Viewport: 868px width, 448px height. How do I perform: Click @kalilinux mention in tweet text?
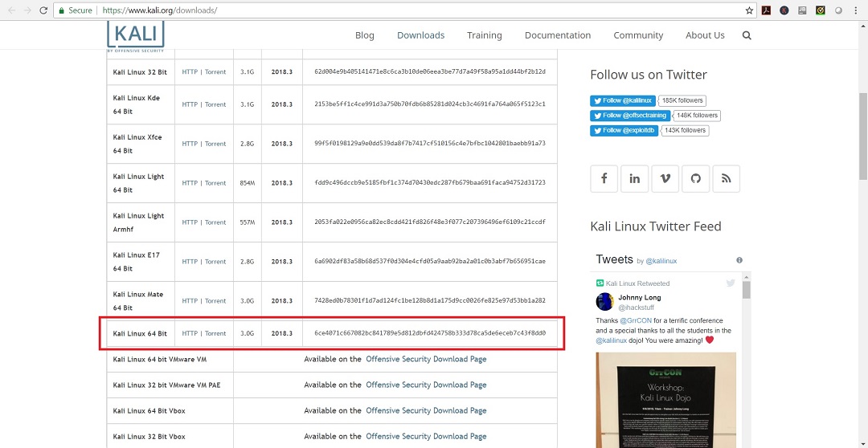612,340
